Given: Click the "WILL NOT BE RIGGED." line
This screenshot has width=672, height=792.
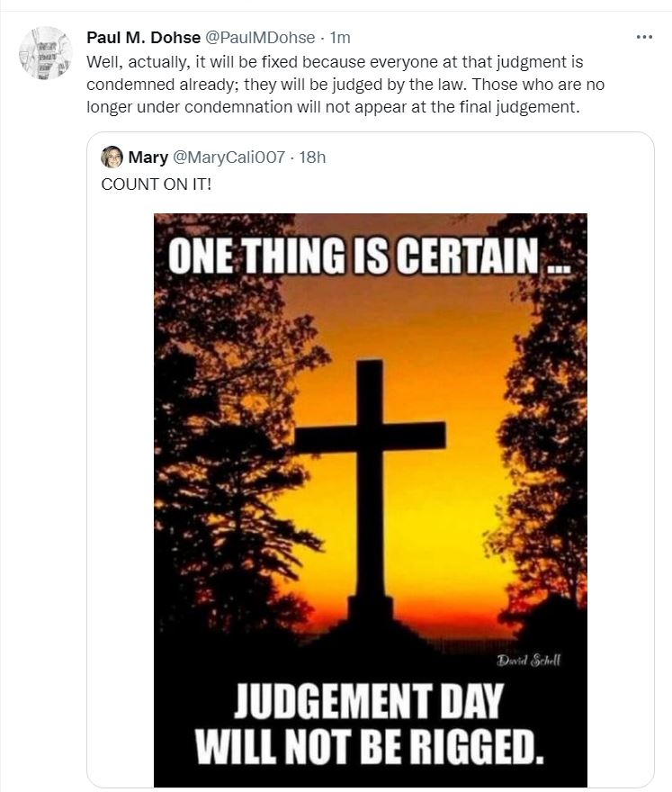Looking at the screenshot, I should (x=370, y=748).
